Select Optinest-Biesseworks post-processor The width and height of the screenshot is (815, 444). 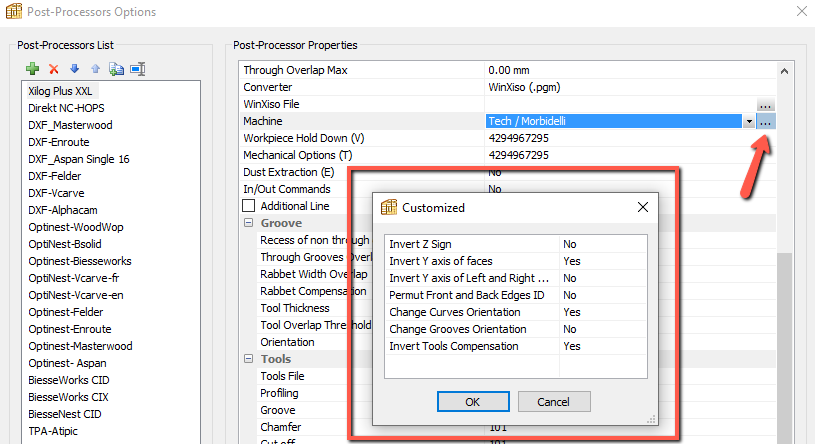(80, 261)
